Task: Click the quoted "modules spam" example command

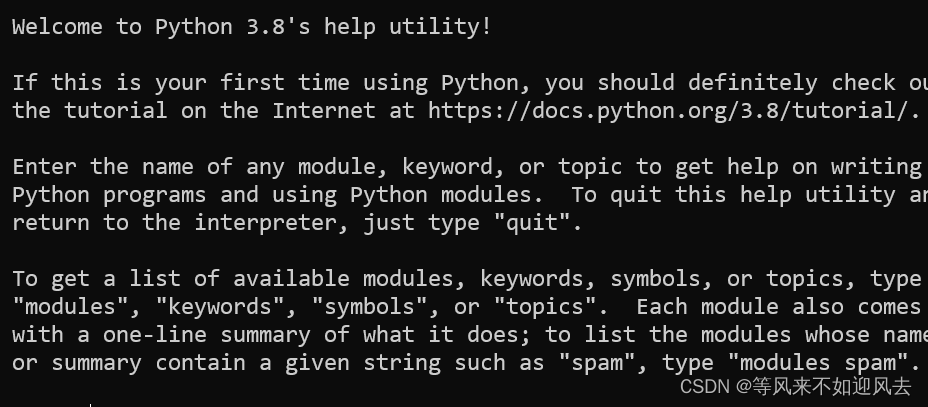Action: coord(817,363)
